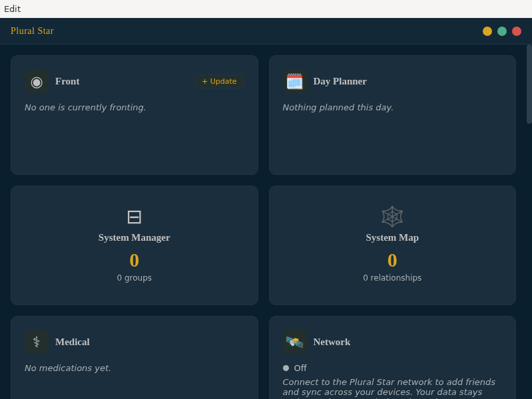
Task: Click the + Update button on Front
Action: [x=219, y=81]
